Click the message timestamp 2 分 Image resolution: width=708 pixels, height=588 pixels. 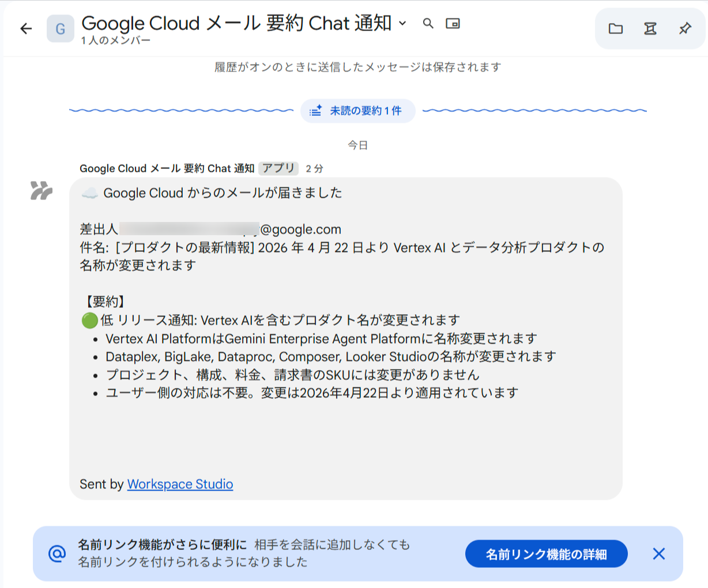coord(314,168)
